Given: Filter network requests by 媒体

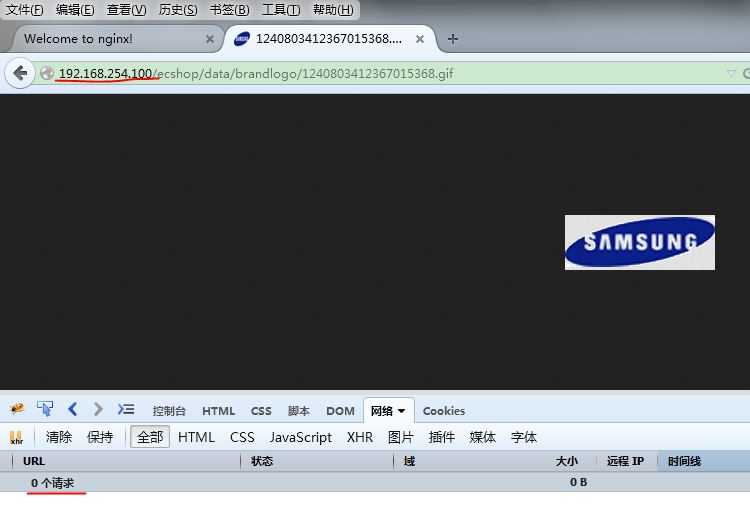Looking at the screenshot, I should point(483,437).
